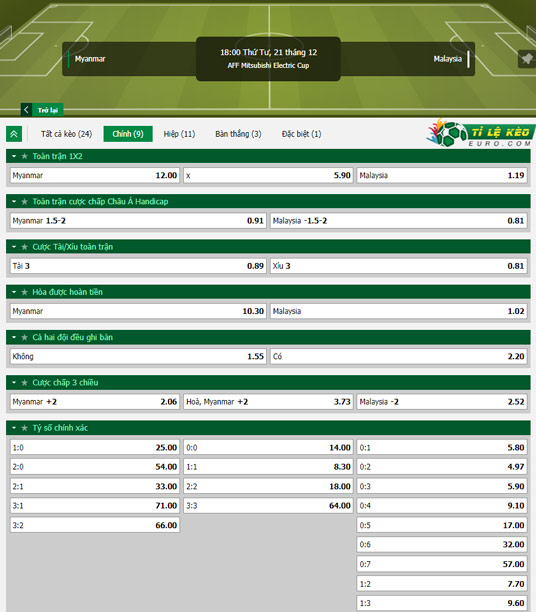This screenshot has width=536, height=612.
Task: Select Tài 3 at 0.89
Action: tap(138, 266)
